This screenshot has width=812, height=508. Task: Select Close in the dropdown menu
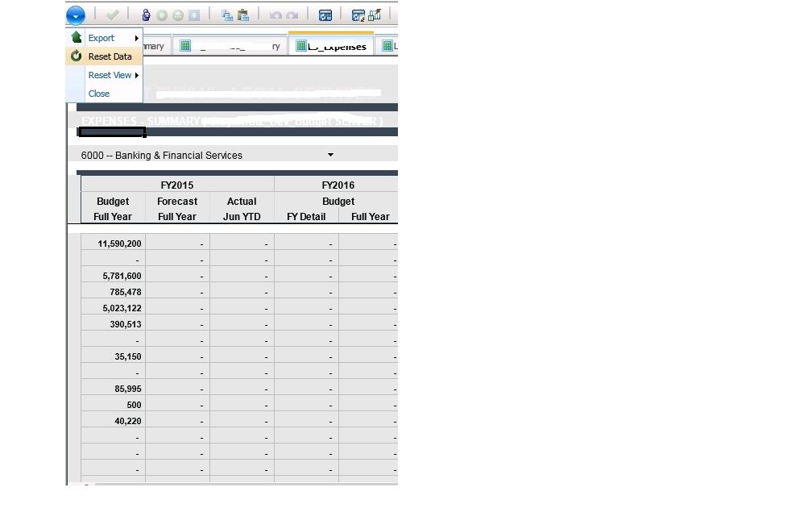click(x=104, y=94)
